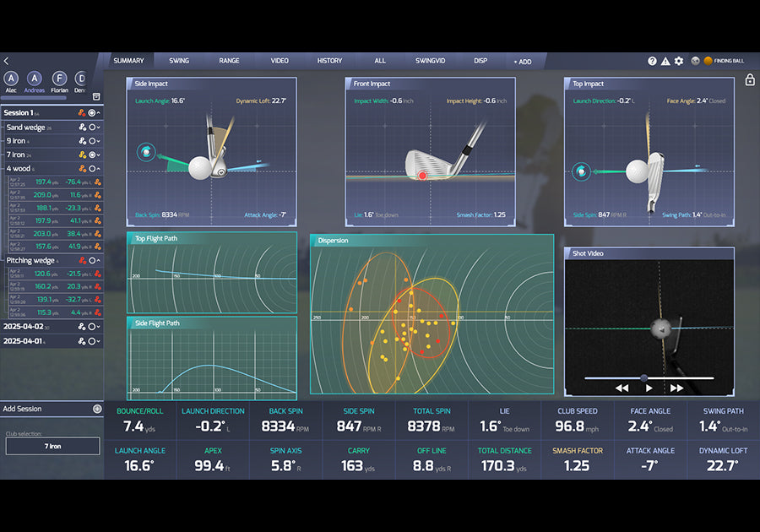Click the Add Session label
Viewport: 760px width, 532px height.
pos(22,409)
